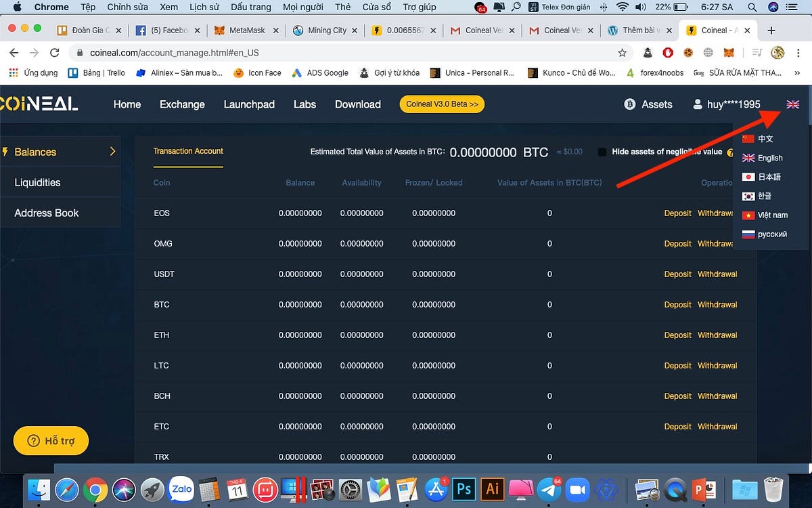Click the LTC coin name in the table
812x508 pixels.
(x=161, y=366)
